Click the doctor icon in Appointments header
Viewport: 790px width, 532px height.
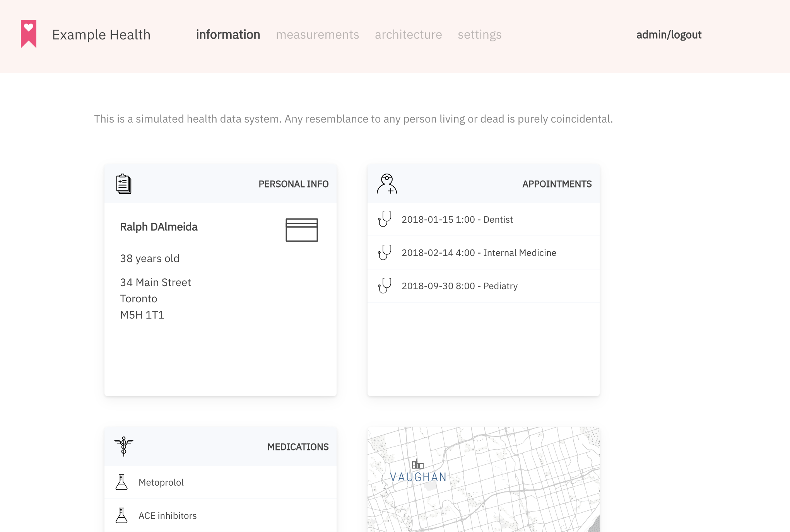point(386,184)
